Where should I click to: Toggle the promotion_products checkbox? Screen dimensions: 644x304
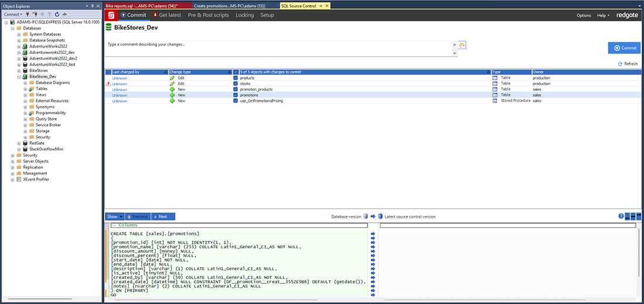[235, 90]
